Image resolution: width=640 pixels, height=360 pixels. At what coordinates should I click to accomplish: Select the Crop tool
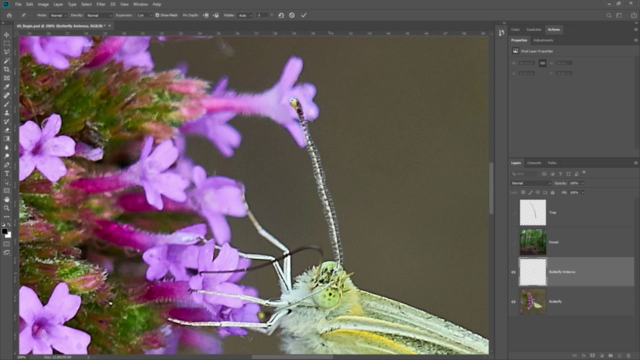pyautogui.click(x=7, y=69)
